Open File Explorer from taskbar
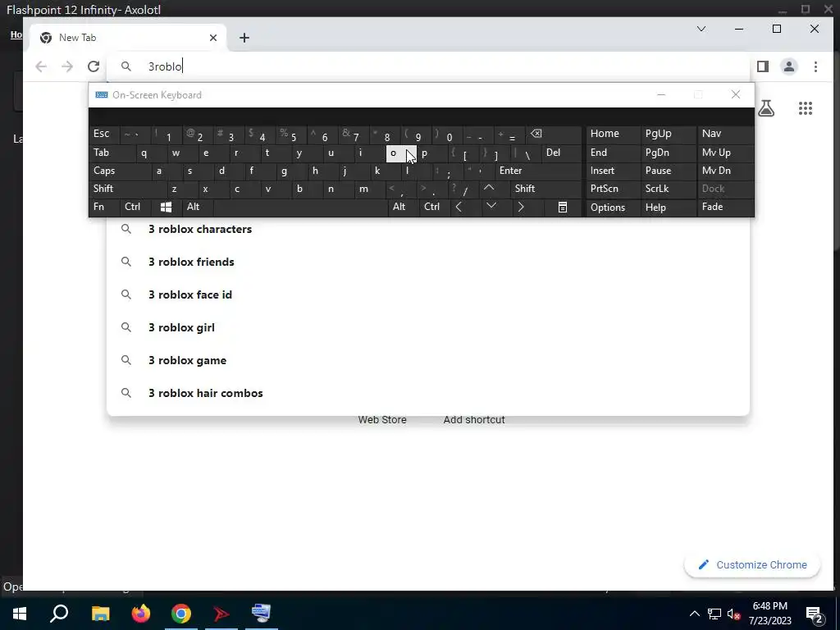 coord(100,614)
